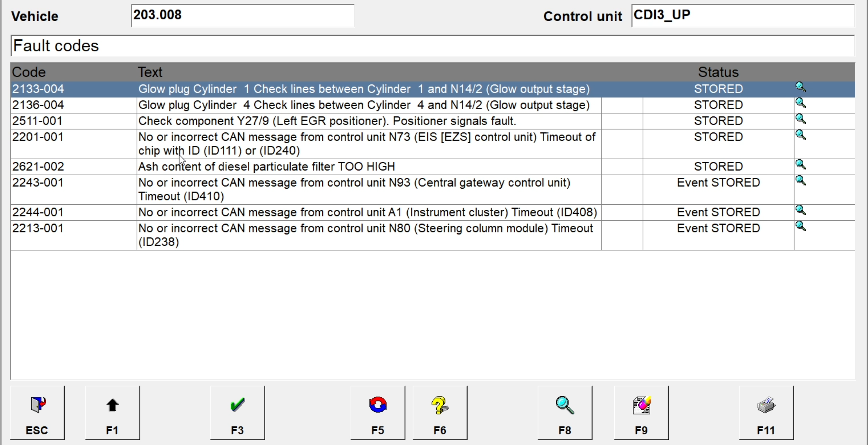Click the Status column header
This screenshot has height=445, width=868.
[x=718, y=72]
